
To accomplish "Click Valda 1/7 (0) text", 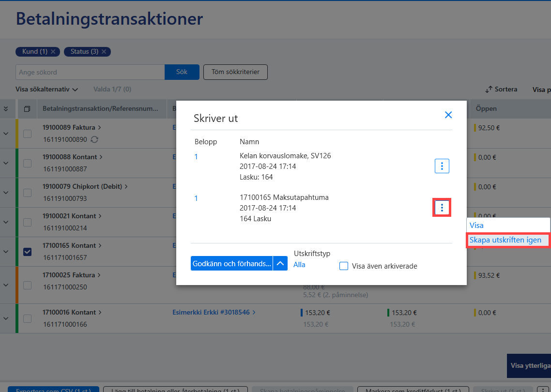I will [x=112, y=90].
